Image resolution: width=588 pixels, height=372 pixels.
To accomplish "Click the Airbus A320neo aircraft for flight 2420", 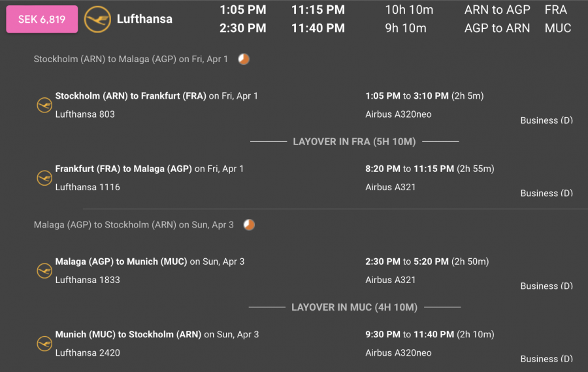I will [399, 353].
